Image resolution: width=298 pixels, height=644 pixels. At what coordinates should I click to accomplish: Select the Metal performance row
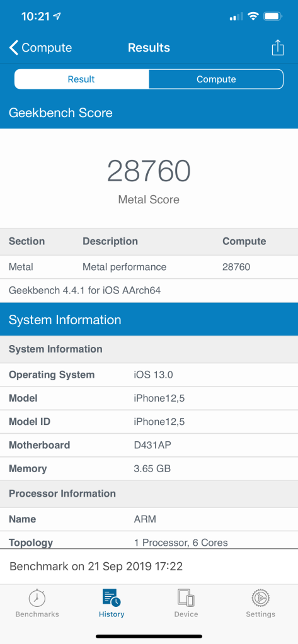[x=149, y=267]
